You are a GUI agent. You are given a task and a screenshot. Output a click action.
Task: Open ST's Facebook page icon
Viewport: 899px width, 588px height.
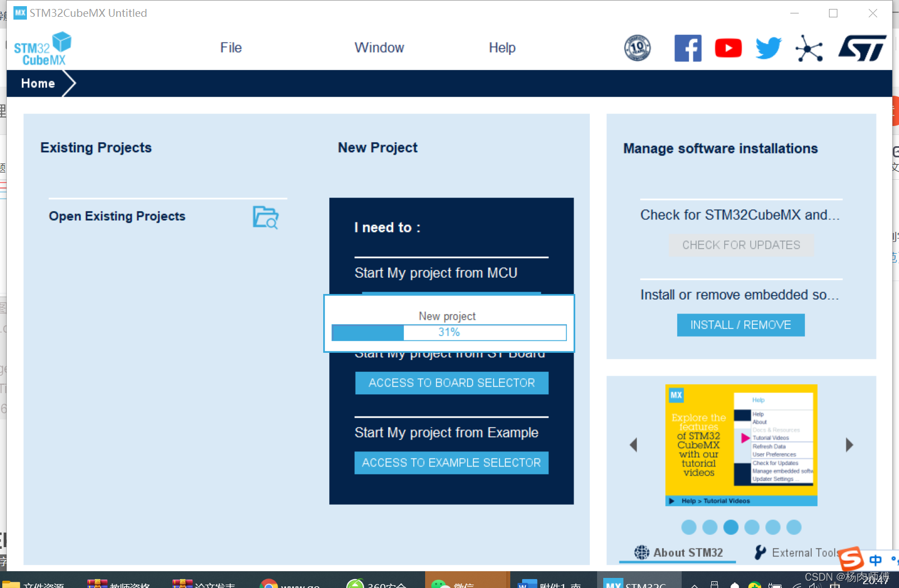[688, 48]
